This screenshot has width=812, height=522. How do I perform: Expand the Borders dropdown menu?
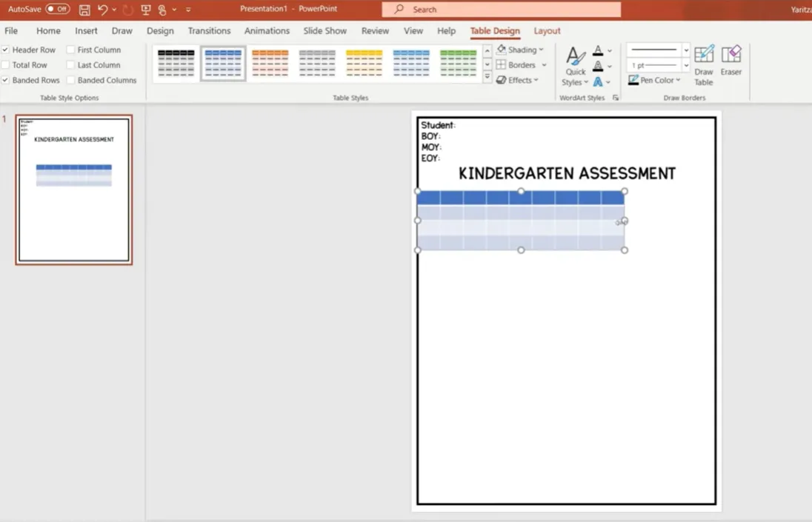click(522, 65)
